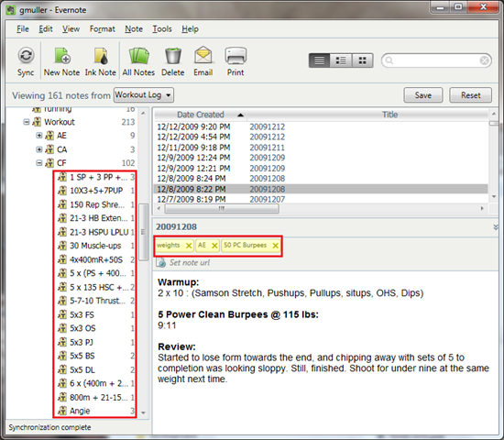Image resolution: width=504 pixels, height=440 pixels.
Task: Remove the 50 PC Burpees tag
Action: (276, 246)
